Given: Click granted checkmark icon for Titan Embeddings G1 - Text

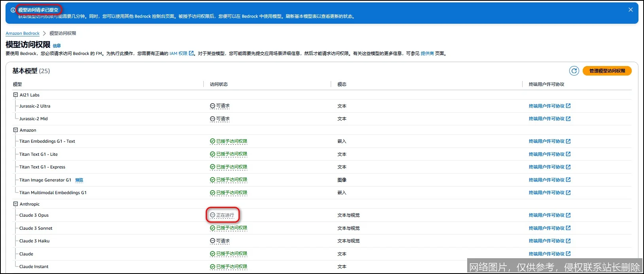Looking at the screenshot, I should (x=212, y=141).
